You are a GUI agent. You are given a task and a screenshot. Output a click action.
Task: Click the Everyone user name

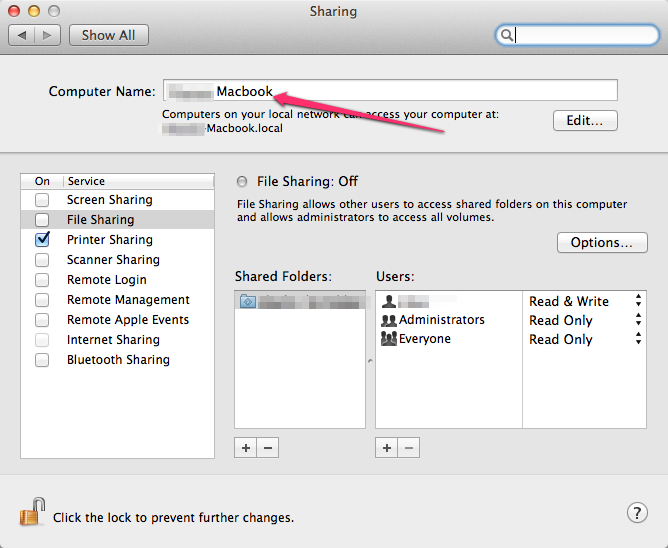tap(425, 339)
